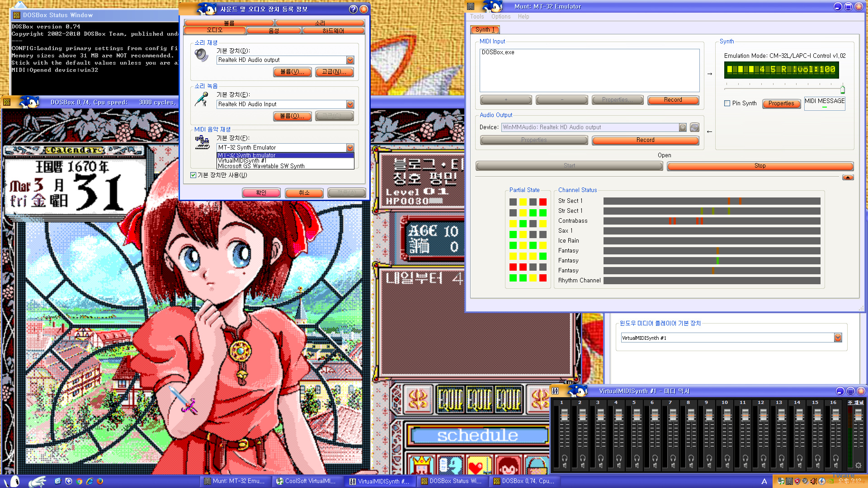Viewport: 868px width, 488px height.
Task: Switch to the 음성 tab
Action: point(274,31)
